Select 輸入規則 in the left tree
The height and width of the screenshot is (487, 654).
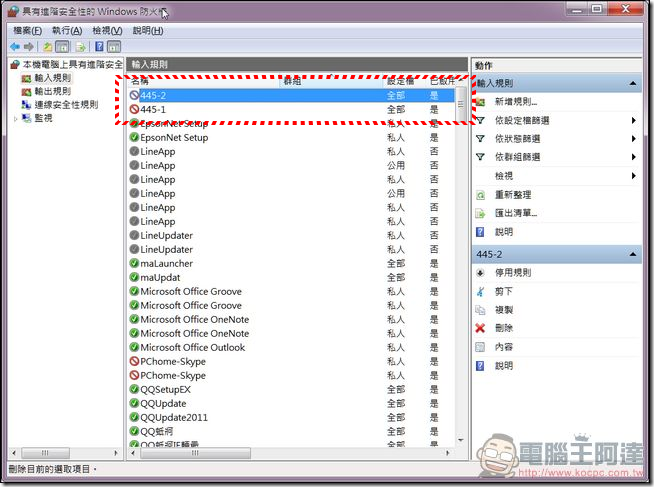click(53, 78)
